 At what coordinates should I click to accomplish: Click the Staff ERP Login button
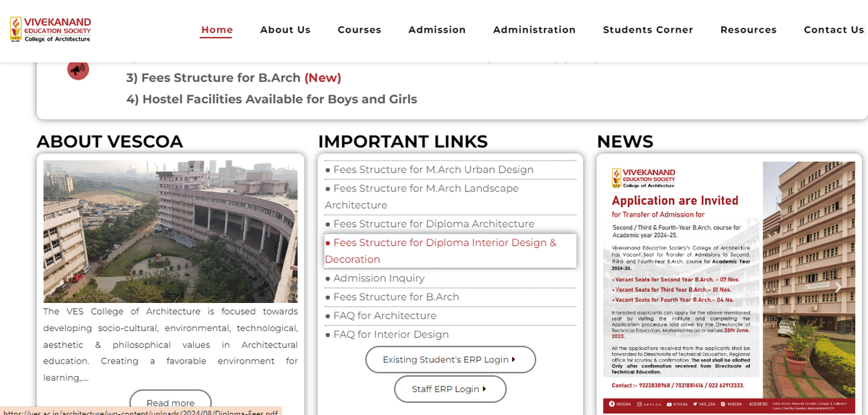click(450, 389)
